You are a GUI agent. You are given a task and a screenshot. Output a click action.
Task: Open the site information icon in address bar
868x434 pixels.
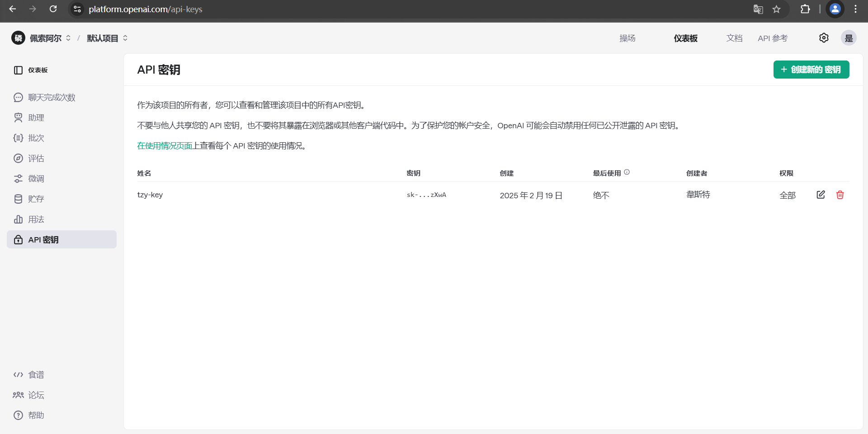coord(77,9)
